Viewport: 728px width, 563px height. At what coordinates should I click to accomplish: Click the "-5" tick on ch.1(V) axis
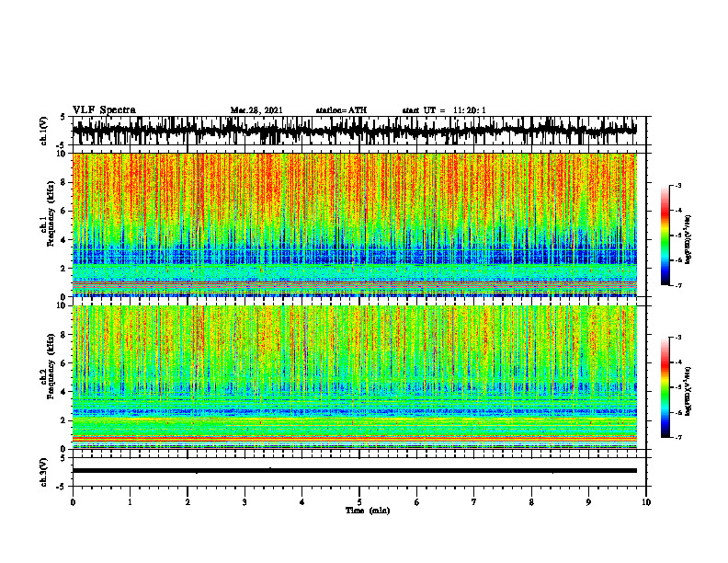(x=62, y=144)
